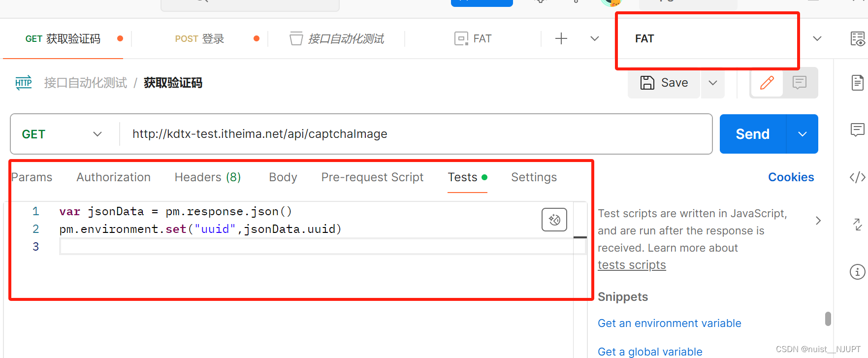Expand the Save options arrow
868x358 pixels.
point(713,83)
